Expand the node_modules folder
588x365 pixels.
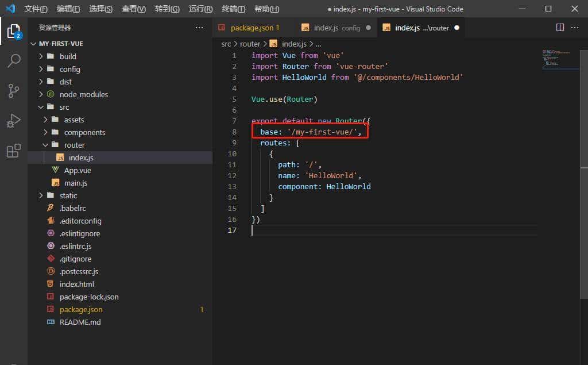click(x=83, y=94)
